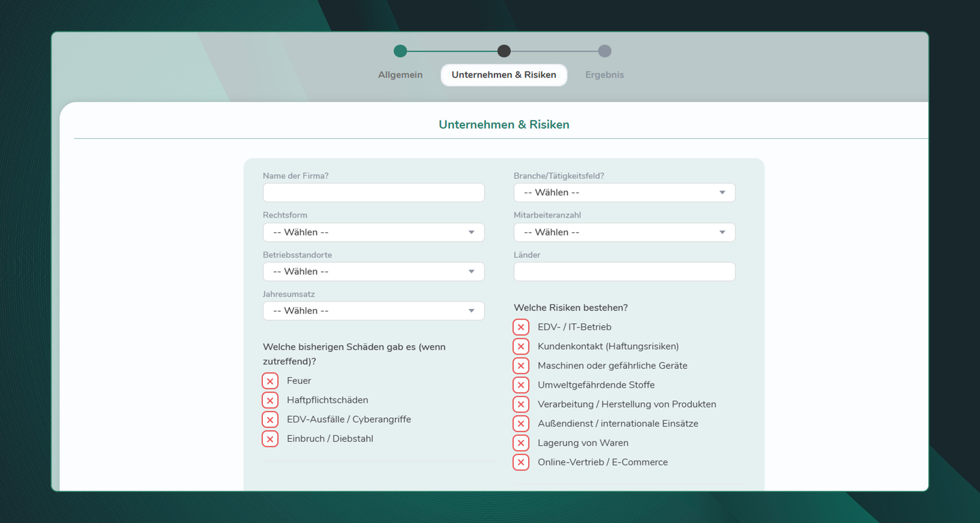Image resolution: width=980 pixels, height=523 pixels.
Task: Toggle Außendienst / internationale Einsätze risk
Action: pyautogui.click(x=521, y=424)
